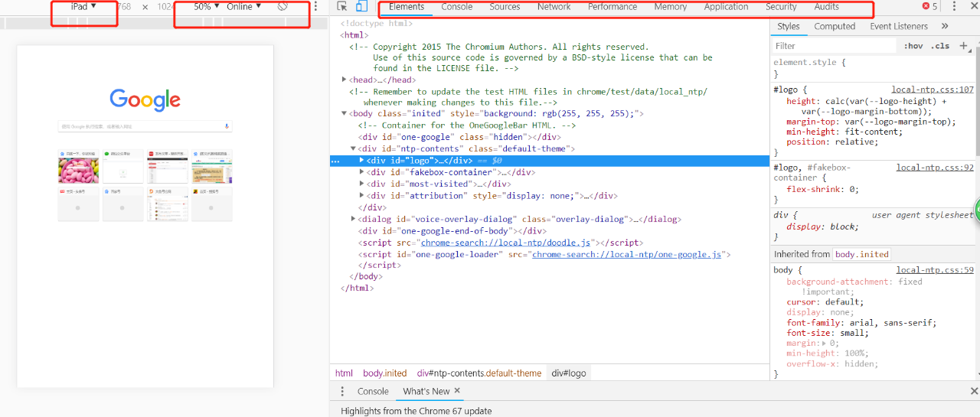Screen dimensions: 980x417
Task: Open the iPad device dropdown
Action: click(83, 6)
